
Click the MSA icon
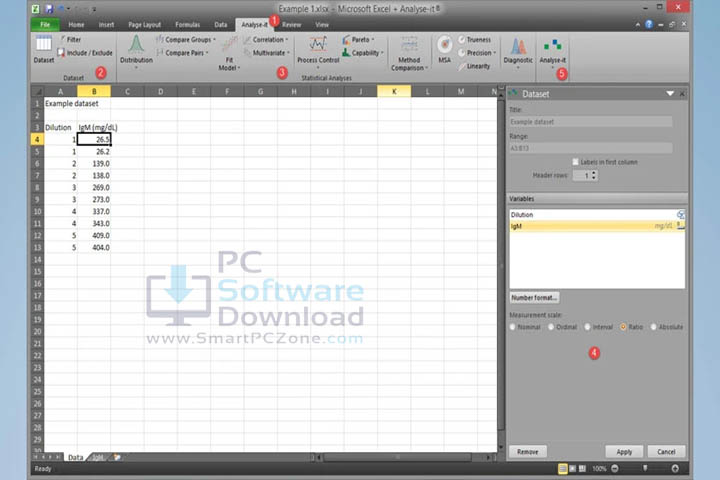pos(444,50)
